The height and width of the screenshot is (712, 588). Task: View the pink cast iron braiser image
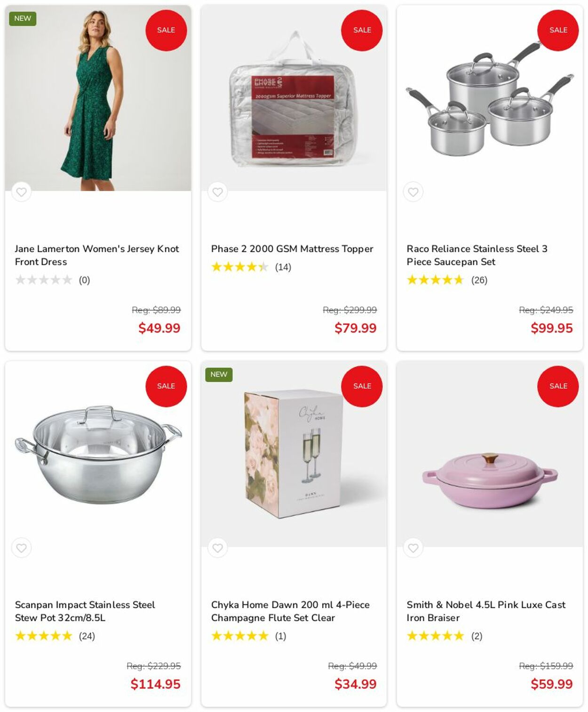pos(489,480)
